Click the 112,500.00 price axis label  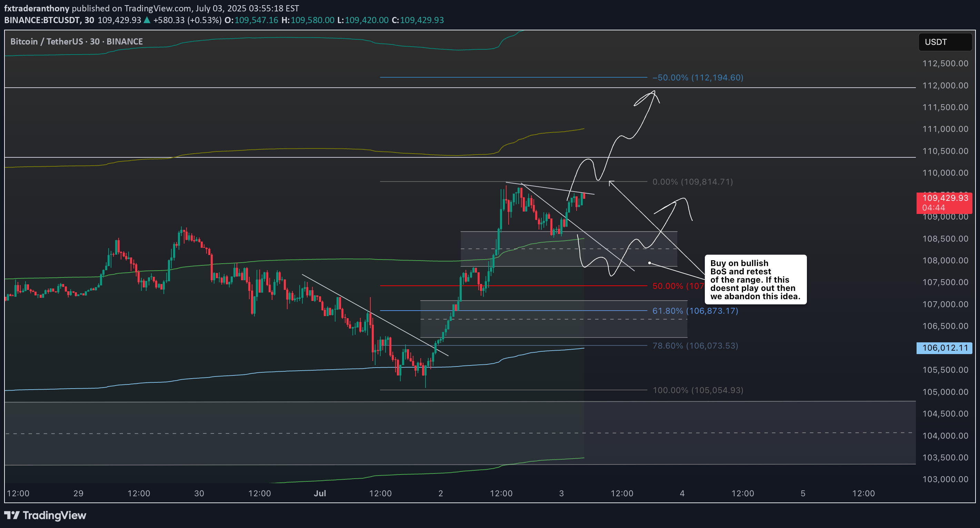click(945, 63)
